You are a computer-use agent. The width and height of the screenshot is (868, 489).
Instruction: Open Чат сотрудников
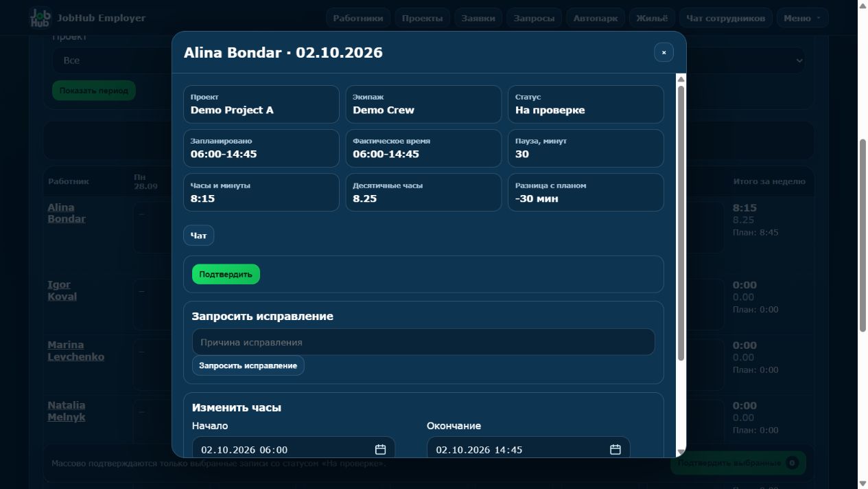point(726,19)
